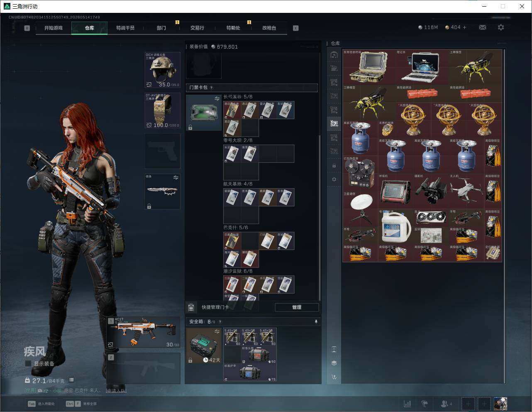Switch to 交易行 tab

pos(197,28)
